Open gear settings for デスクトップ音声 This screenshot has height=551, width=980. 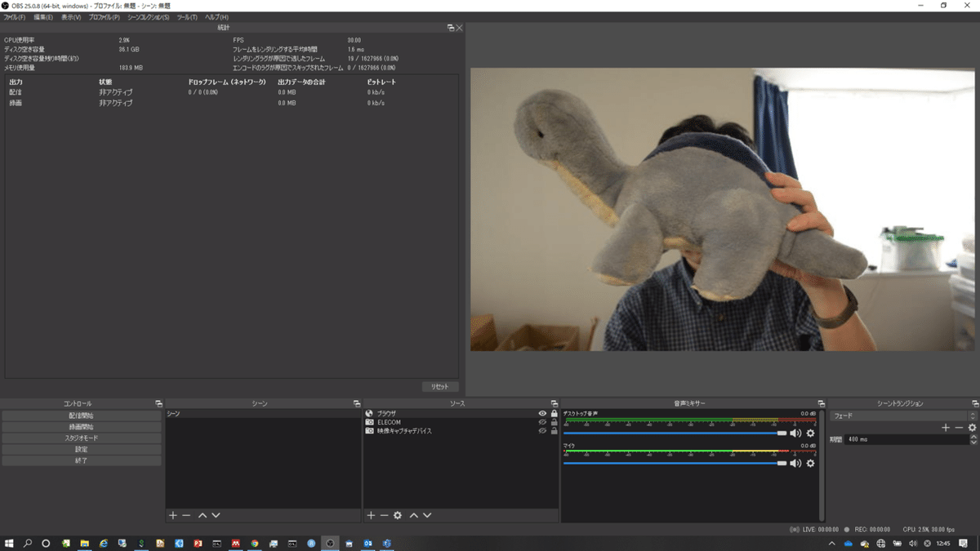point(810,433)
